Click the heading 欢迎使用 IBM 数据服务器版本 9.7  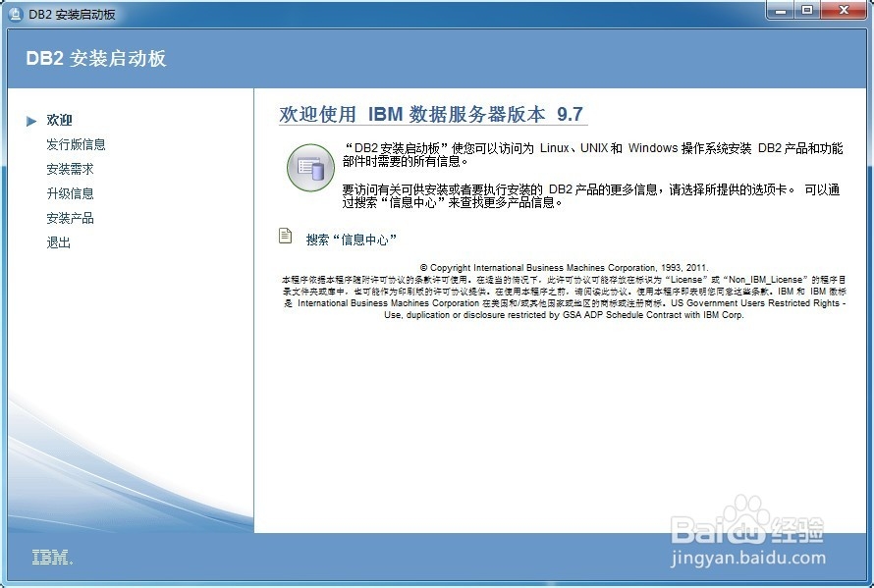click(430, 115)
